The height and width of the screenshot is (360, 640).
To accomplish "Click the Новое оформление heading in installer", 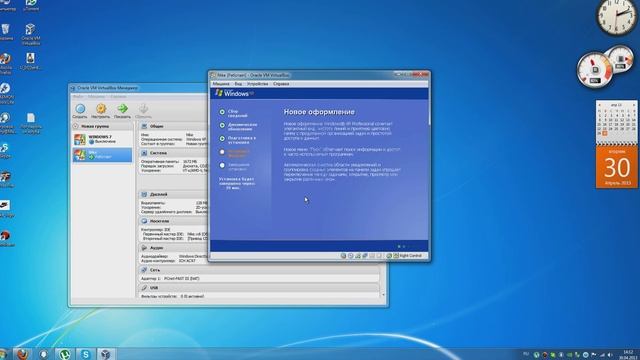I will coord(319,112).
